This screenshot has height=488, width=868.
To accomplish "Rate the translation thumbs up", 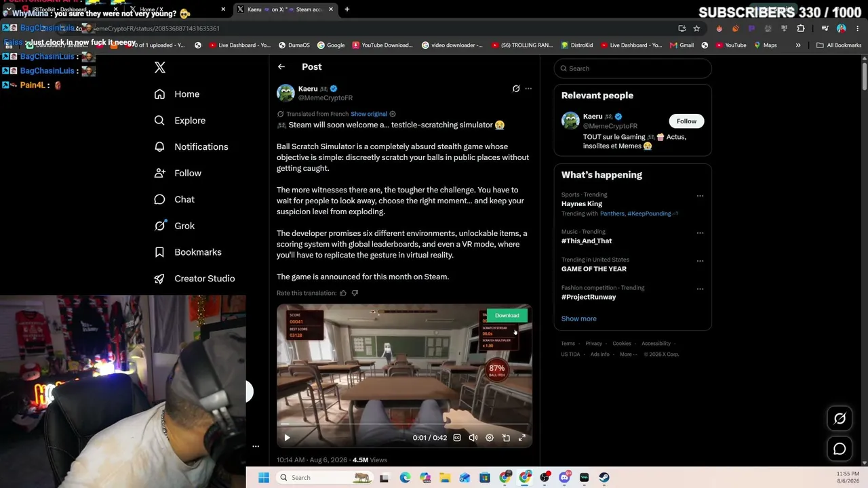I will tap(343, 293).
